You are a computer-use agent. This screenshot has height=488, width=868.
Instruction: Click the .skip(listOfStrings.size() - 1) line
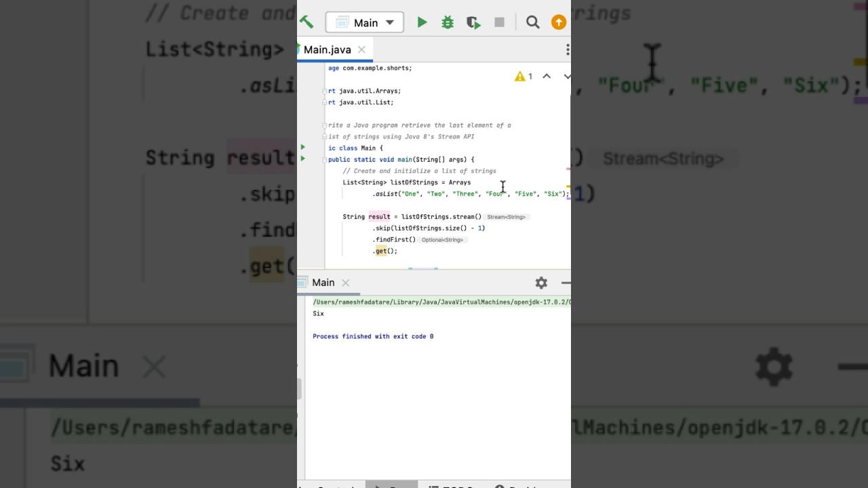pyautogui.click(x=429, y=228)
